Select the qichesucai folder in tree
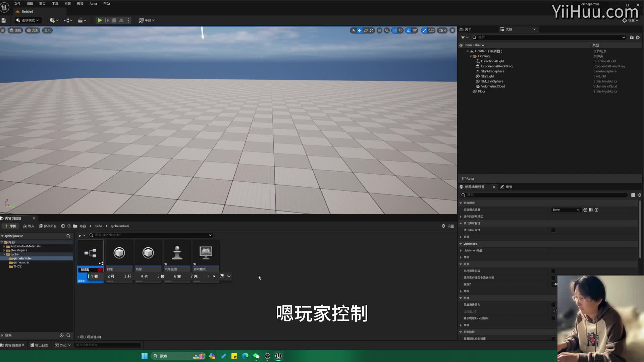Viewport: 644px width, 362px height. pyautogui.click(x=21, y=262)
